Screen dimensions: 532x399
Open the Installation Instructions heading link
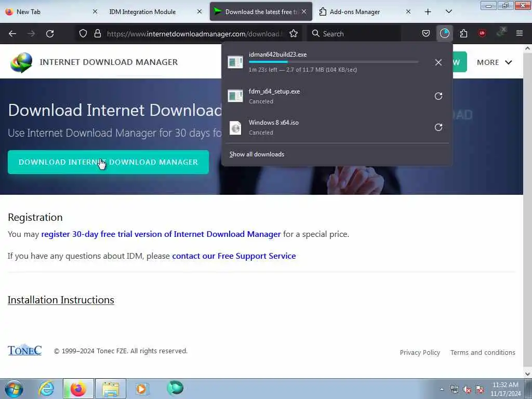(x=61, y=300)
